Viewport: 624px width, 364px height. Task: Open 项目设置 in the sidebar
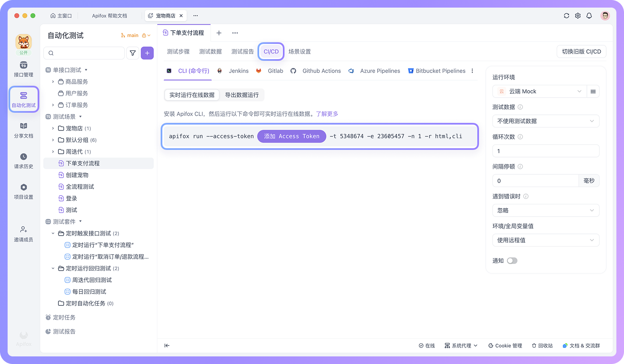[24, 191]
